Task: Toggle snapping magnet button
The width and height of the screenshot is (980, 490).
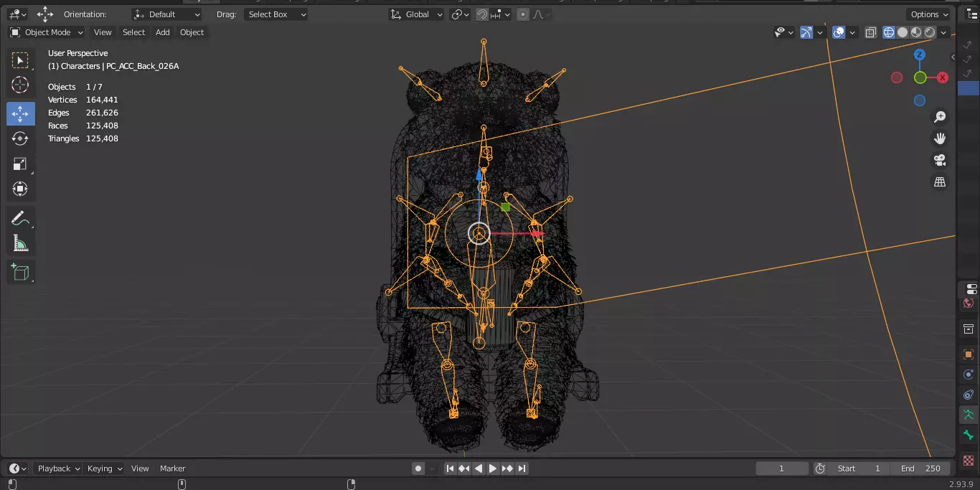Action: [x=483, y=14]
